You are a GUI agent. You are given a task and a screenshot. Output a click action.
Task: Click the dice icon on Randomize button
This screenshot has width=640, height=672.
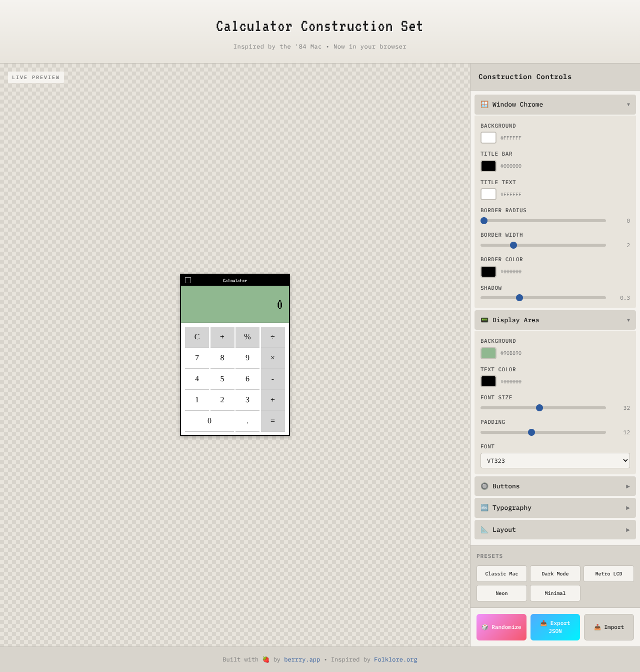pos(484,627)
